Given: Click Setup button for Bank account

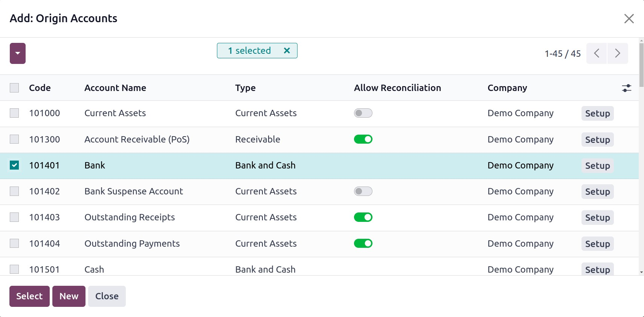Looking at the screenshot, I should pos(597,166).
